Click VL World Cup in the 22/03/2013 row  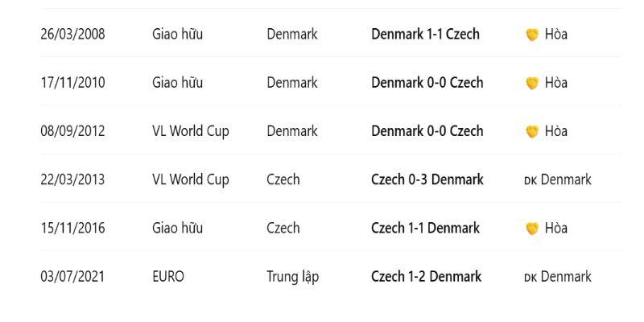tap(190, 180)
